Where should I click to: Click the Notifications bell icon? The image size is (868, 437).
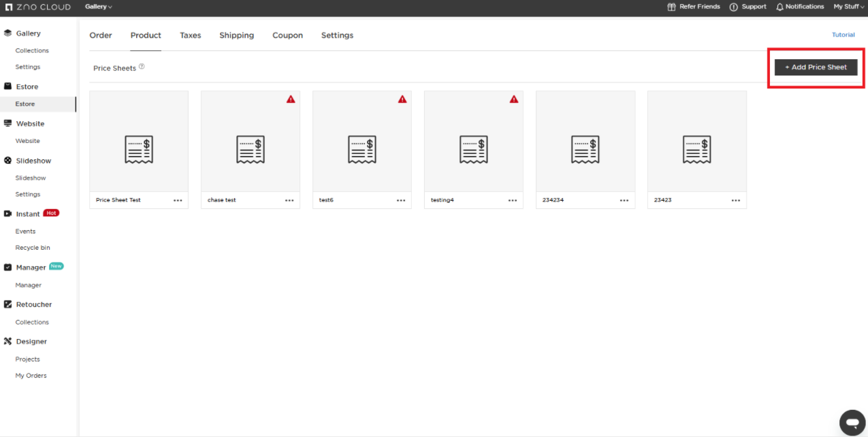(x=779, y=7)
